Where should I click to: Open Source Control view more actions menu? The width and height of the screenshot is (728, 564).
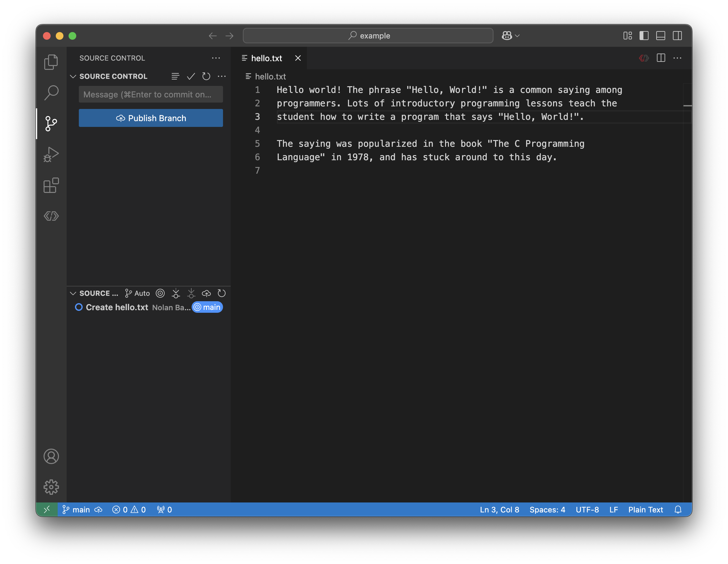click(x=216, y=58)
